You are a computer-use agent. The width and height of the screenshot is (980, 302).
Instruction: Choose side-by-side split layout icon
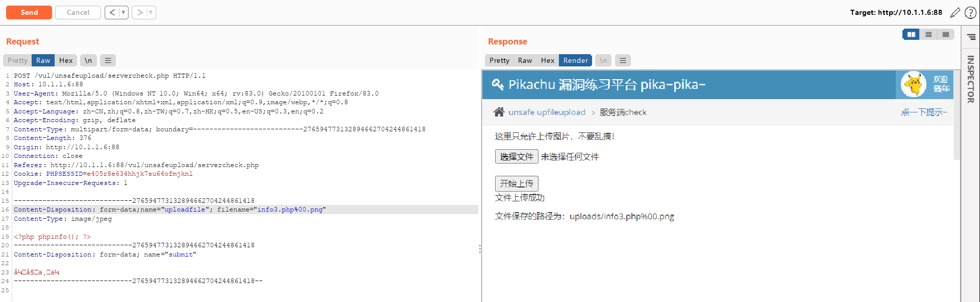point(911,34)
